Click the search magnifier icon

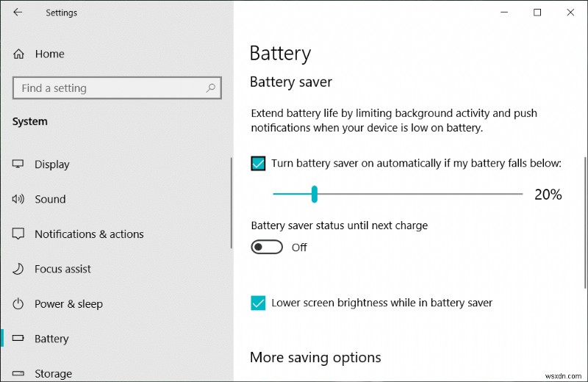coord(211,88)
